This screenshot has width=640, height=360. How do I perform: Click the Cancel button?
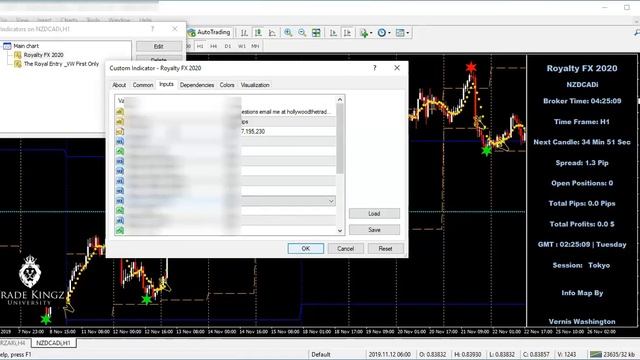pos(345,249)
